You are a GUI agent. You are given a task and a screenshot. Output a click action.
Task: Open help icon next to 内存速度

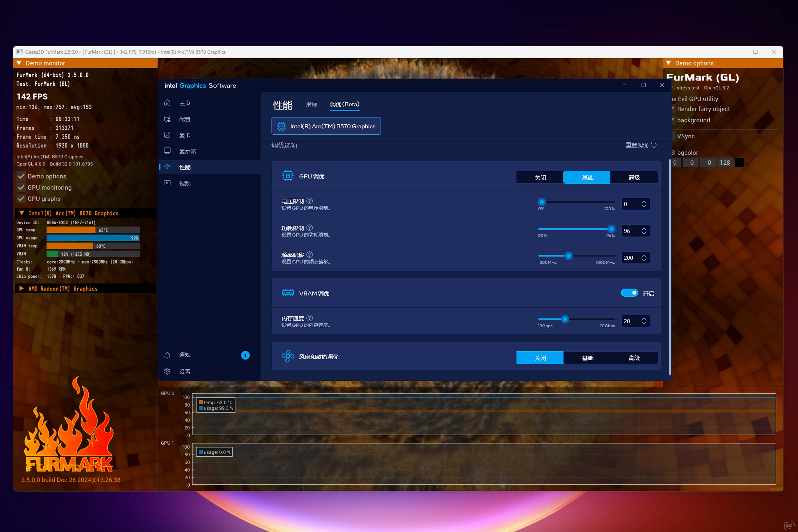pyautogui.click(x=309, y=318)
